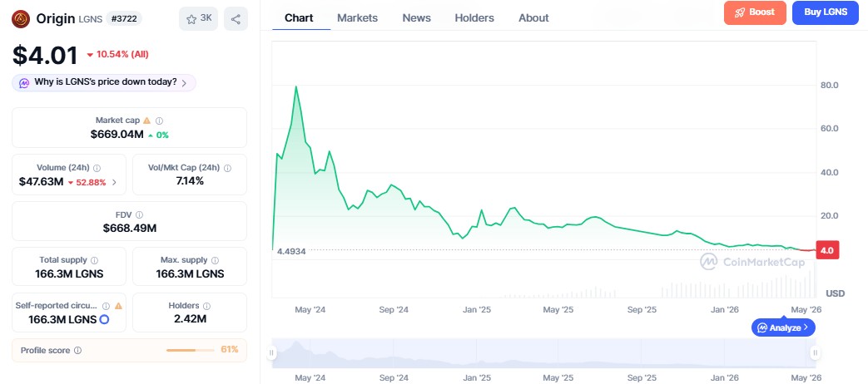Click the Analyze button under chart

coord(783,327)
